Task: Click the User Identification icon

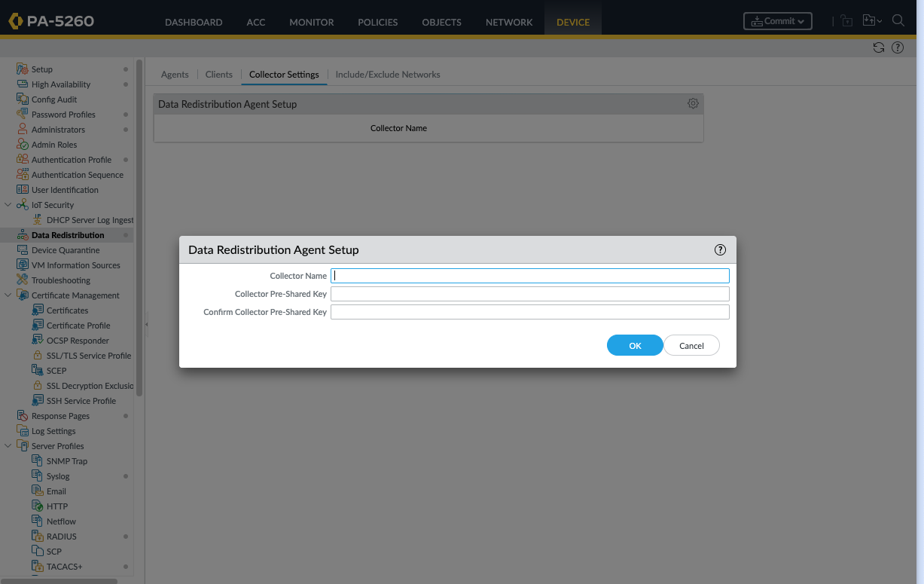Action: tap(23, 190)
